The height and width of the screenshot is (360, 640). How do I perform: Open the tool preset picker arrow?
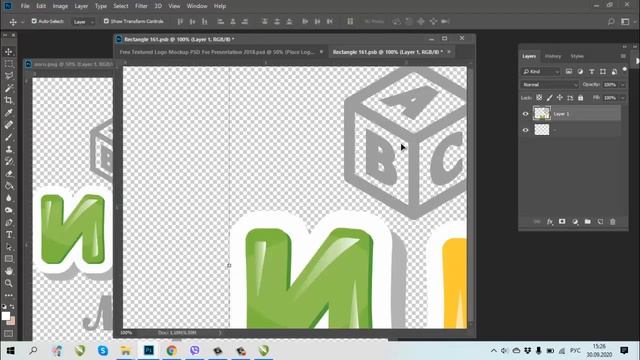22,22
